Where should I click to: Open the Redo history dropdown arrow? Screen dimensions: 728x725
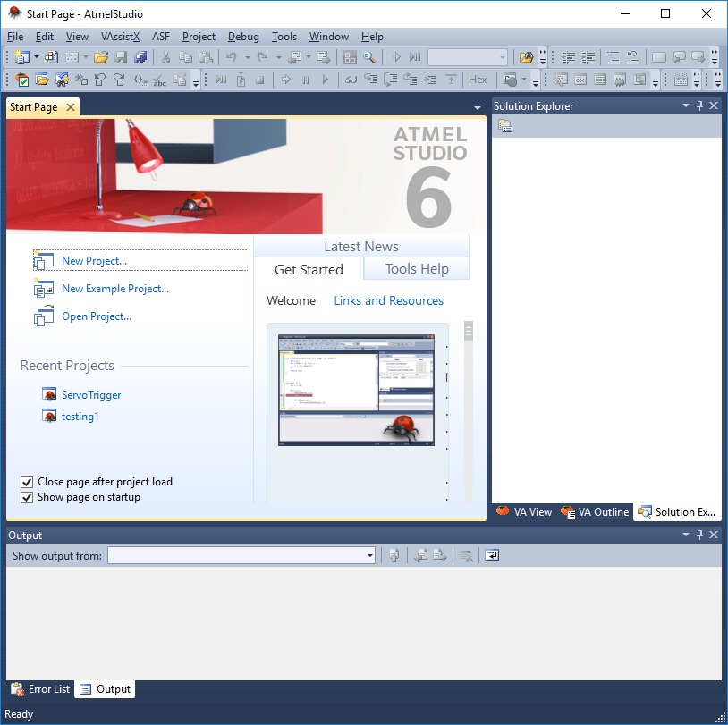(x=279, y=57)
